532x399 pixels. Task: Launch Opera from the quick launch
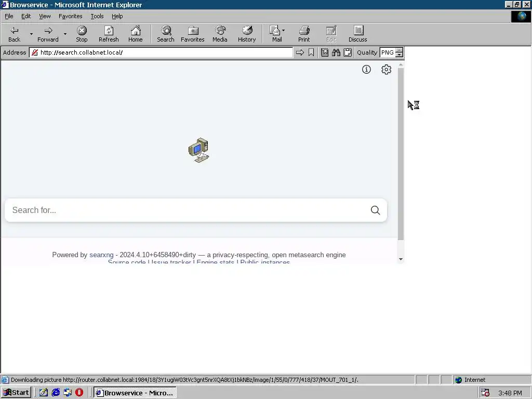(79, 393)
